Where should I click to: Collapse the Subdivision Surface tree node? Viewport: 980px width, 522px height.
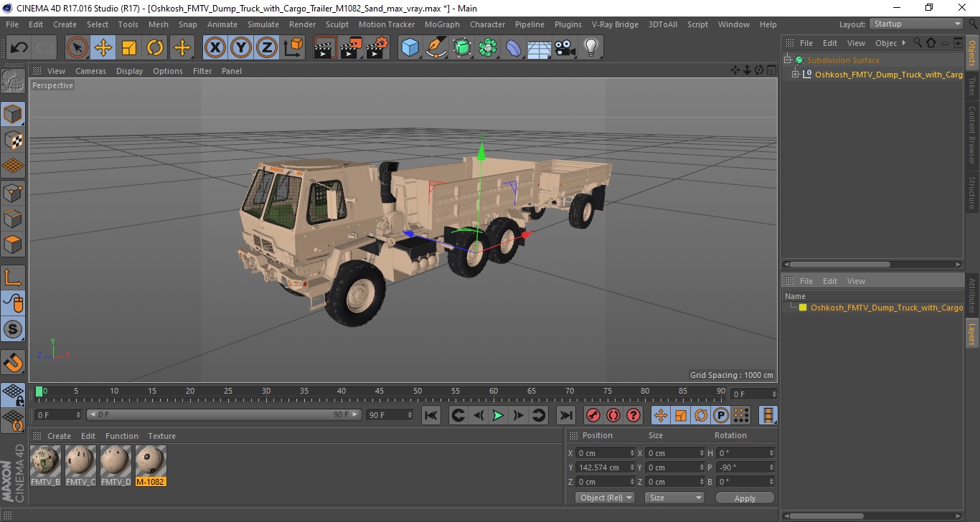788,60
